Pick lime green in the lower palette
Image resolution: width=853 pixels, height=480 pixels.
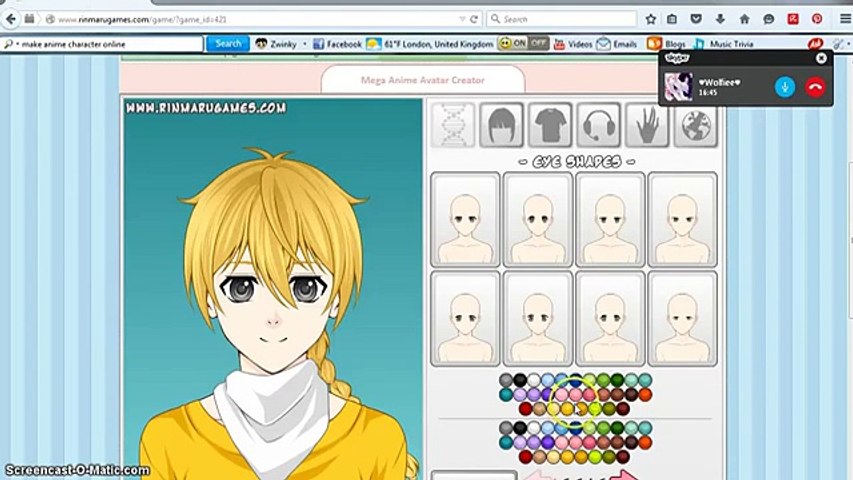pyautogui.click(x=595, y=457)
